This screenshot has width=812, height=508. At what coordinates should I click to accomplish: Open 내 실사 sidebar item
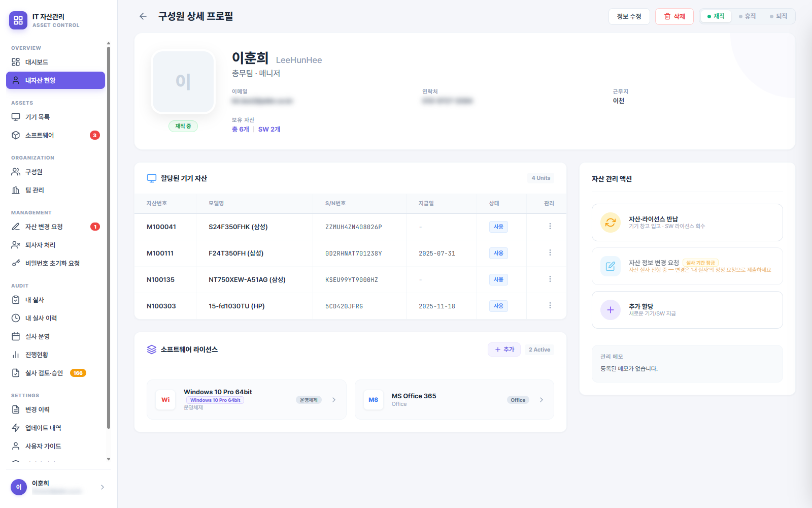[55, 300]
